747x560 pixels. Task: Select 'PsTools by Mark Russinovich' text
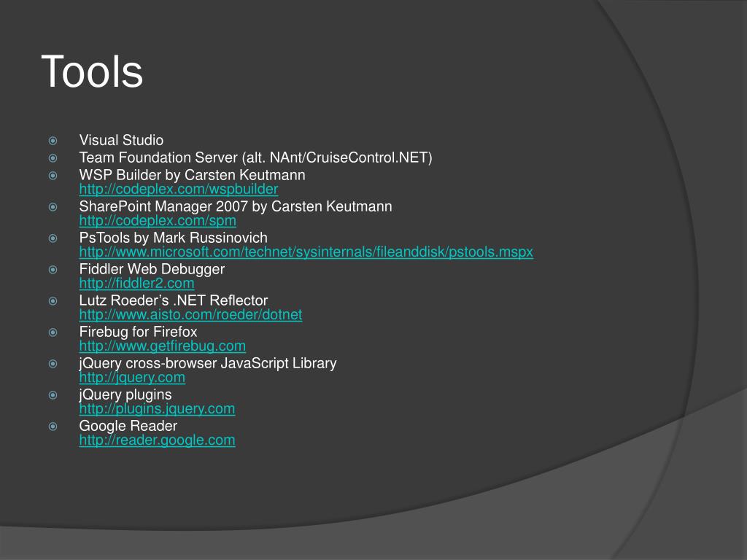point(173,238)
